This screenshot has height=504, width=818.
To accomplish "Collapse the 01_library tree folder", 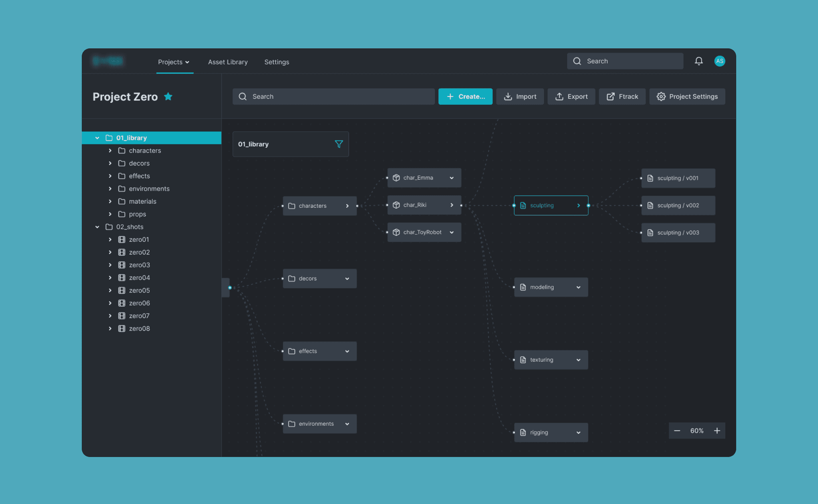I will (97, 138).
